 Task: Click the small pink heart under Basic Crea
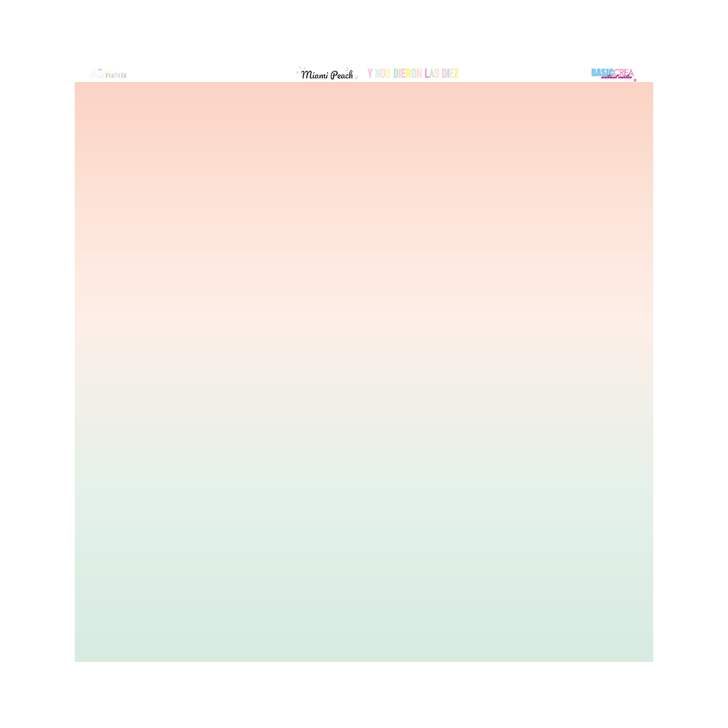point(635,81)
